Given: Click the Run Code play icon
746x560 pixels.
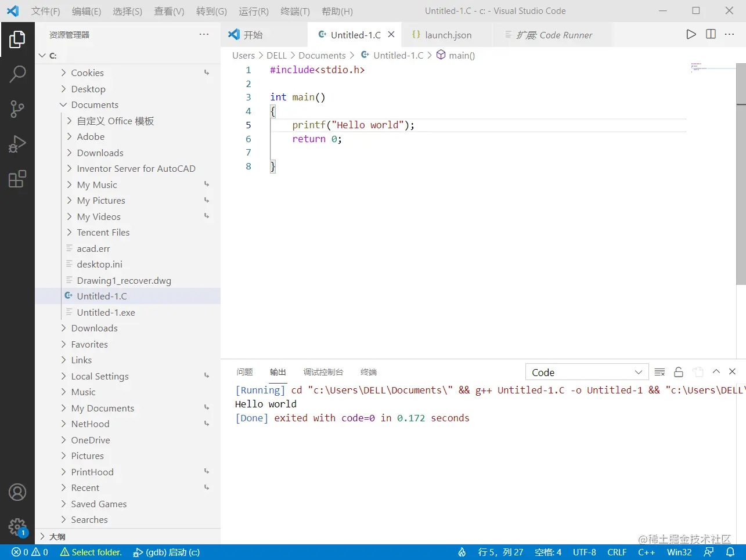Looking at the screenshot, I should point(691,34).
